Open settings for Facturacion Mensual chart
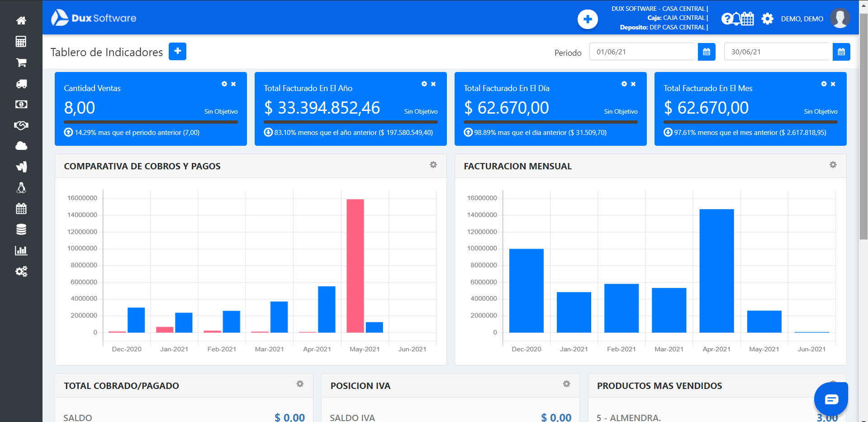 pyautogui.click(x=833, y=165)
